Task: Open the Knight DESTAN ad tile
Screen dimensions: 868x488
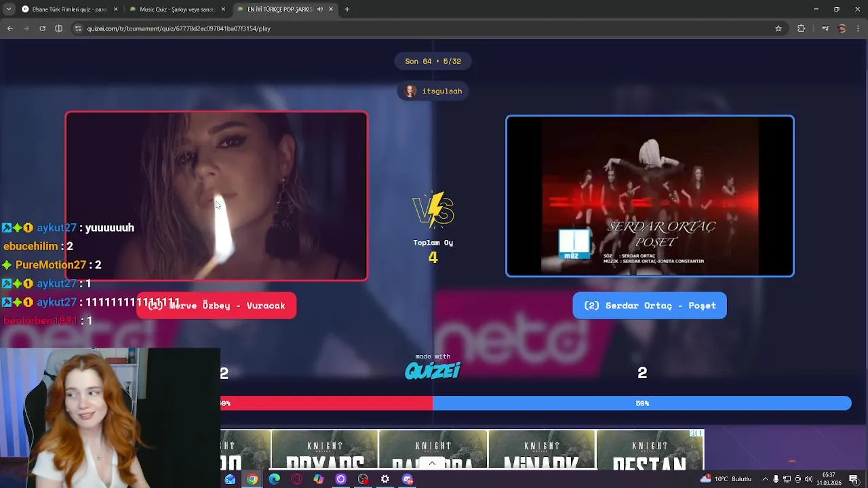Action: click(x=650, y=450)
